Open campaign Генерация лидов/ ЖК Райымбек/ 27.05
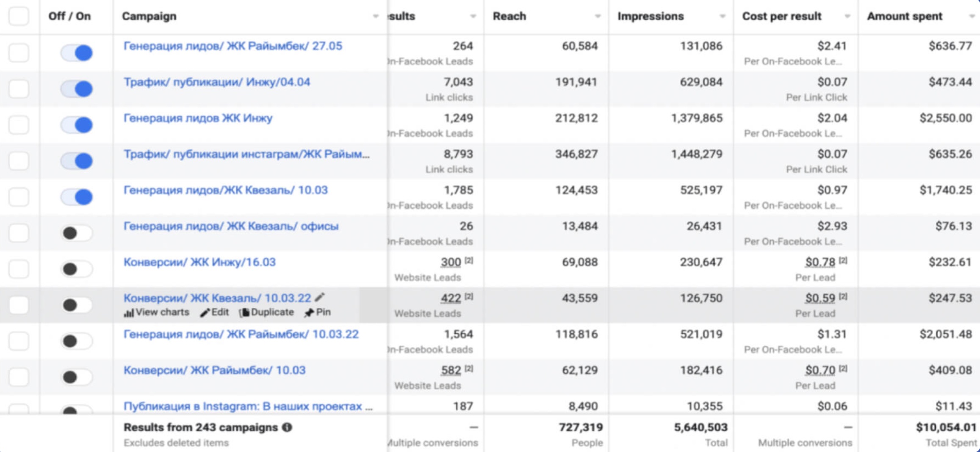The width and height of the screenshot is (980, 452). click(233, 46)
